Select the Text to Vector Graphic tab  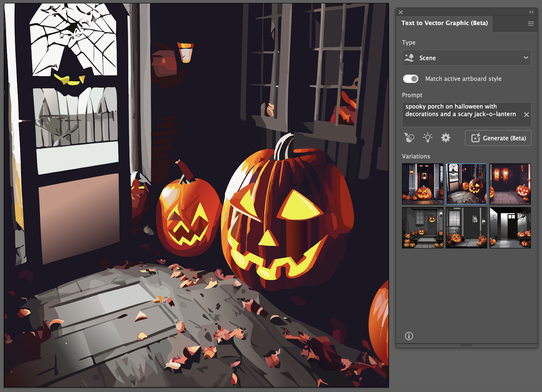pos(444,23)
